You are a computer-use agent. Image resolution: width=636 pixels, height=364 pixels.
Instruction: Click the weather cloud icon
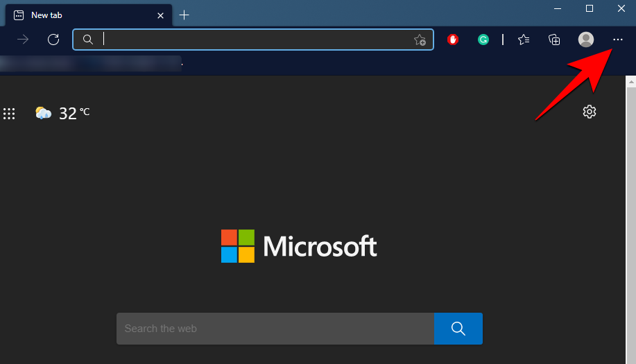(x=44, y=113)
